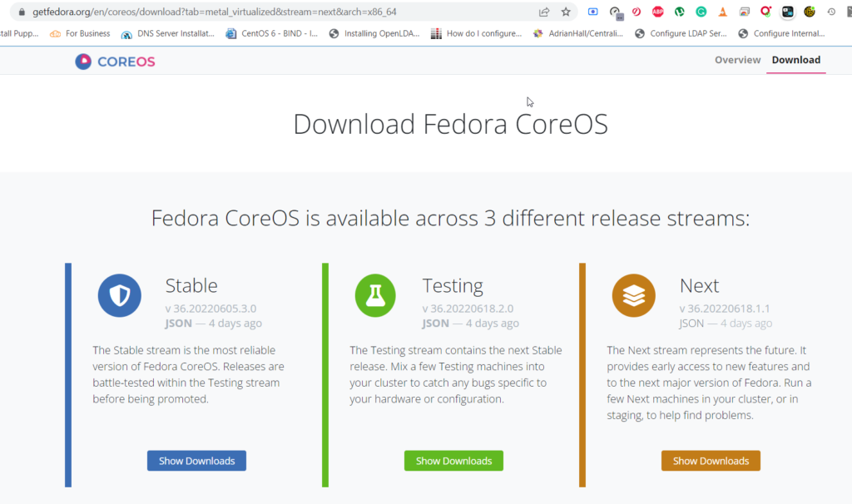Click the Fedora CoreOS logo
This screenshot has width=852, height=504.
[x=115, y=62]
